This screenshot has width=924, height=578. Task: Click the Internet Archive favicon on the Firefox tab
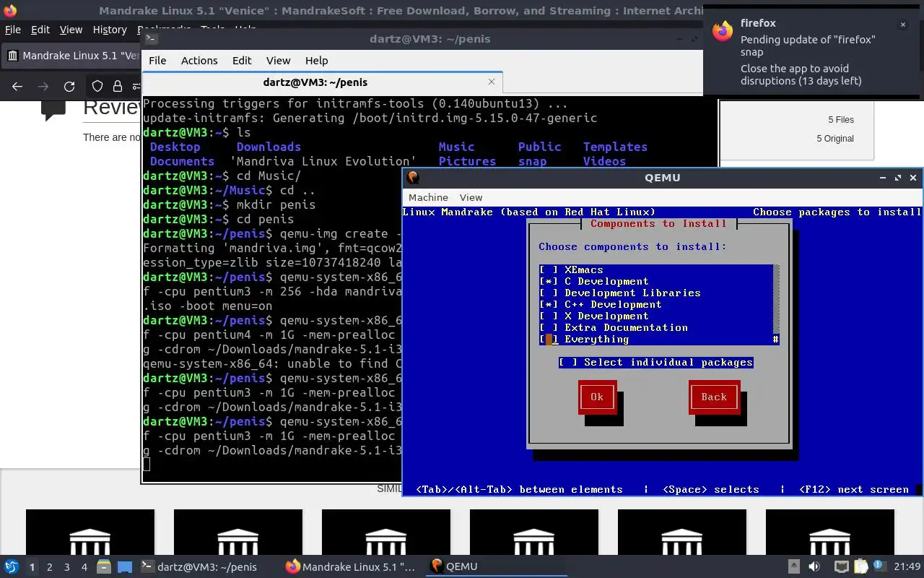pos(12,56)
